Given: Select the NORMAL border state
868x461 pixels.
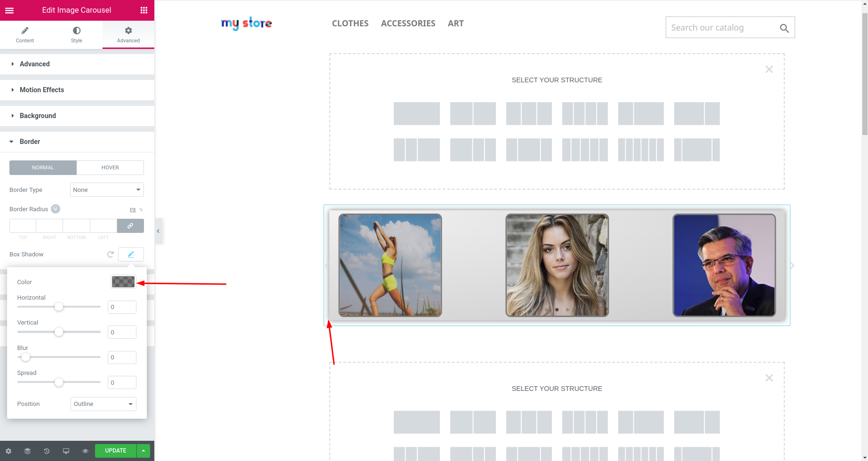Looking at the screenshot, I should 43,167.
